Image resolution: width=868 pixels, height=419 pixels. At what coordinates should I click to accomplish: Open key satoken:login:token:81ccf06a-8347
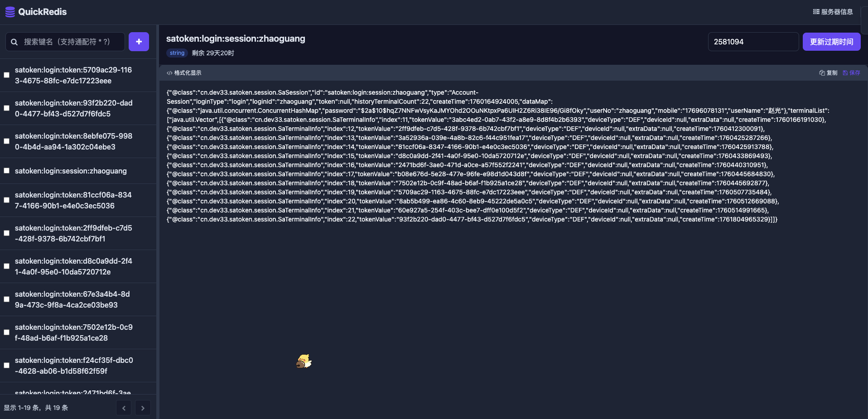click(73, 200)
